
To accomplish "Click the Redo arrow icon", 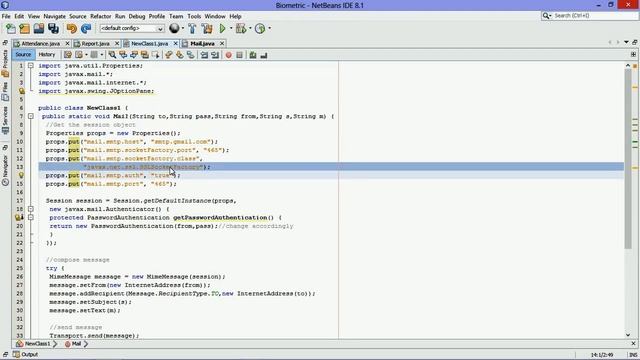I will 86,29.
